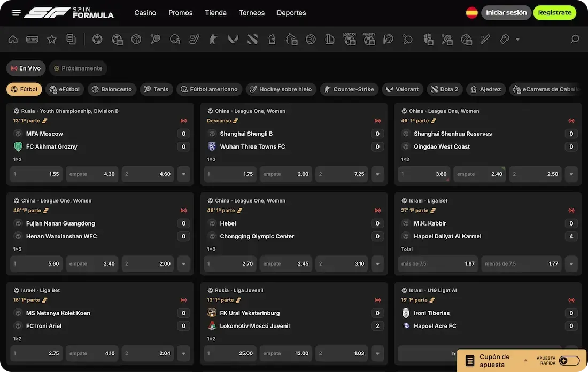The width and height of the screenshot is (588, 372).
Task: Bet on Lokomotiv Moscú Juvenil at 1.03
Action: point(342,353)
